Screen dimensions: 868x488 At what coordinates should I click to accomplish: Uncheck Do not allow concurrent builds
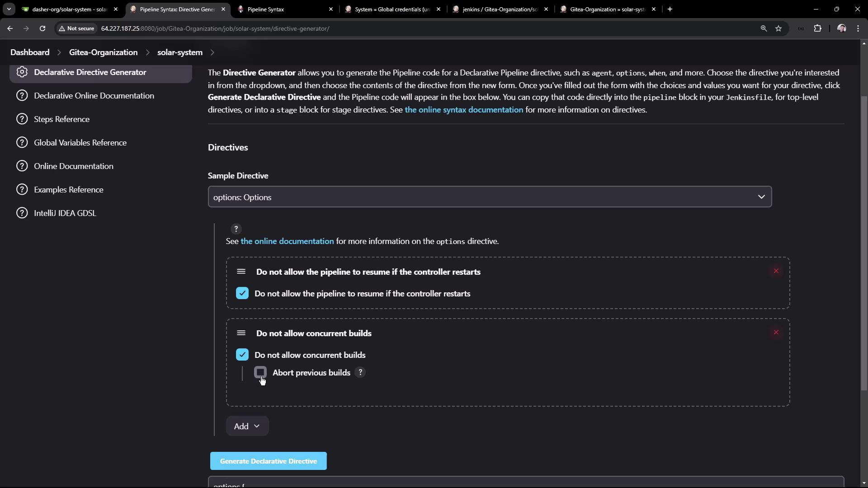point(242,355)
